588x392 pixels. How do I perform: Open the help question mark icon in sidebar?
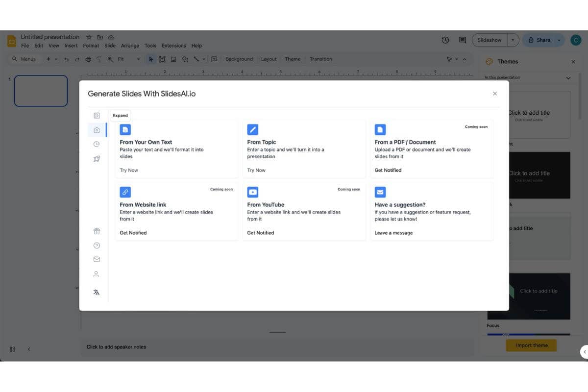pyautogui.click(x=97, y=245)
